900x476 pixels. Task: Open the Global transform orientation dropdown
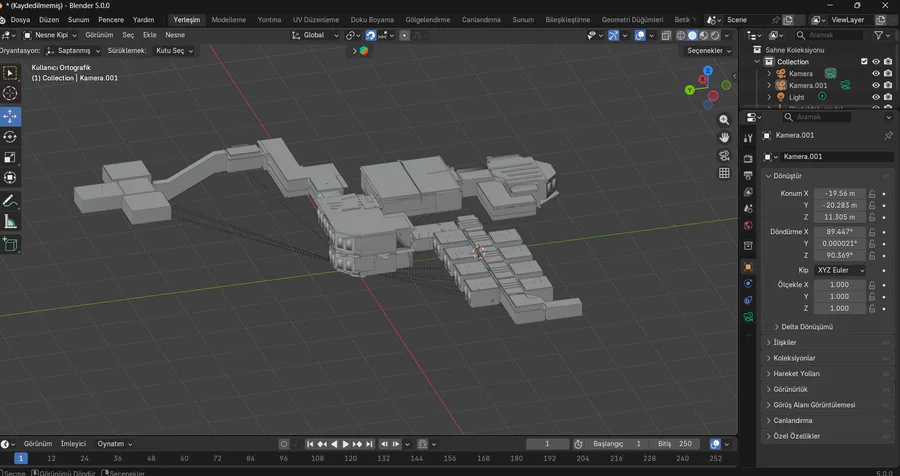coord(314,35)
